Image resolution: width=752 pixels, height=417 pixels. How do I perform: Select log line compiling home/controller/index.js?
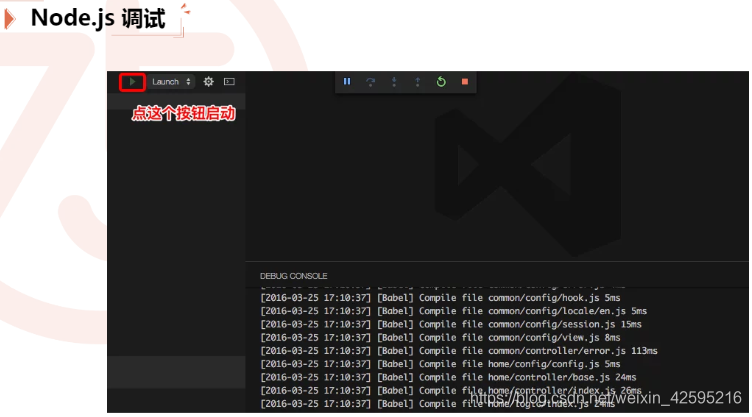point(451,391)
